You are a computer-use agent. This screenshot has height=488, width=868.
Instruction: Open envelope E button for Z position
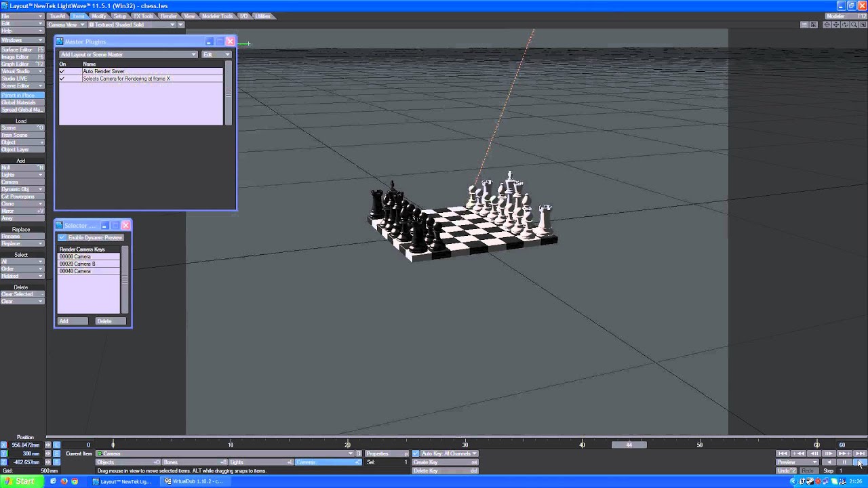pos(56,462)
